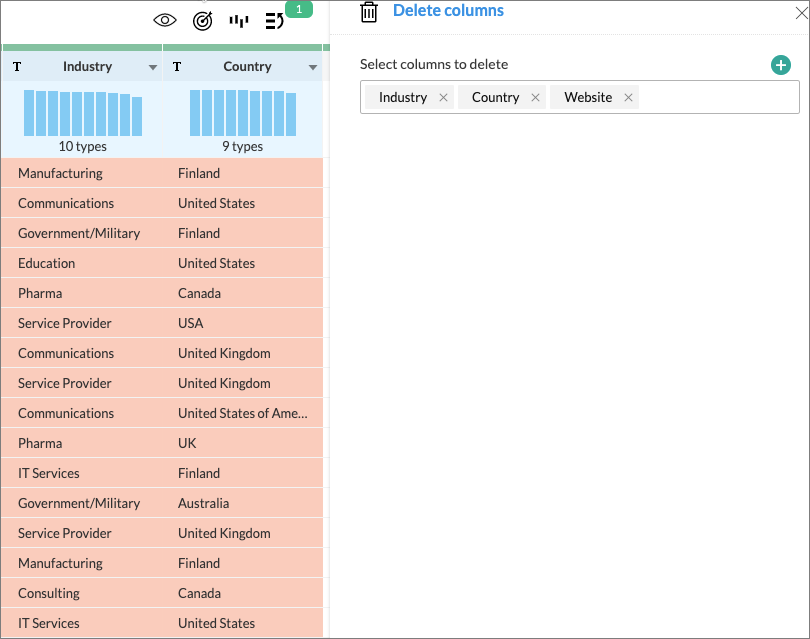Toggle the eye visibility icon in toolbar
Screen dimensions: 810x639
pos(165,20)
